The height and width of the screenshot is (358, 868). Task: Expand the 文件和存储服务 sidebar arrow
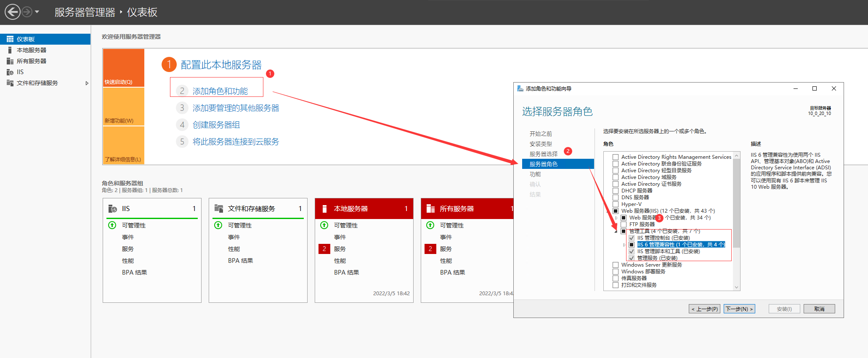[87, 83]
